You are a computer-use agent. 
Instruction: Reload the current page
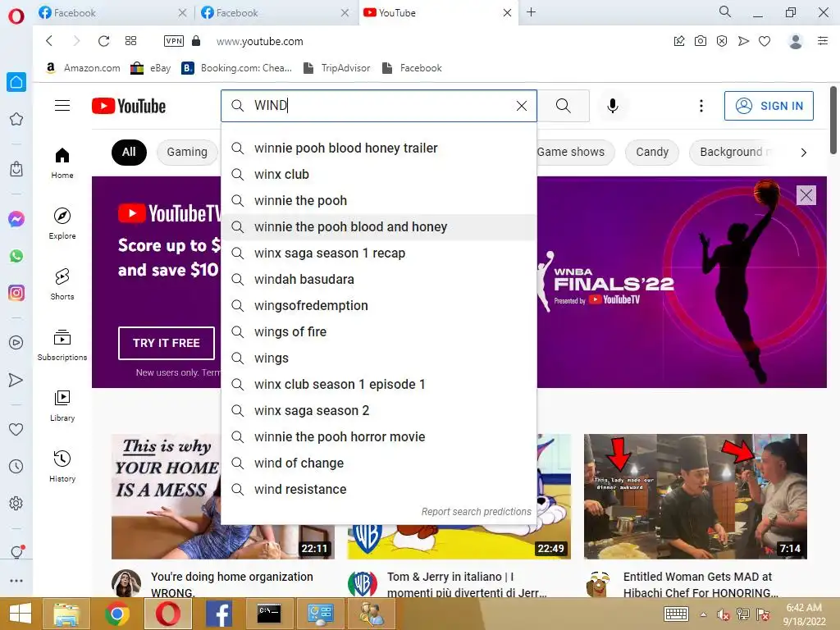104,41
